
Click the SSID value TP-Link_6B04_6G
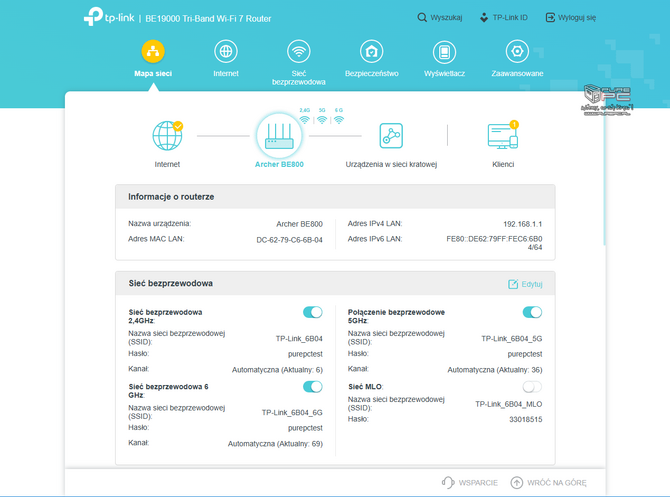pyautogui.click(x=292, y=412)
